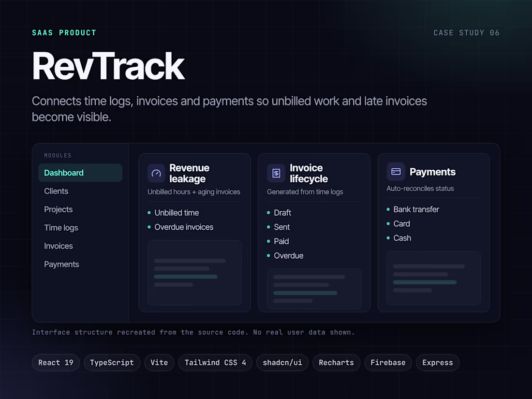
Task: Click the Revenue leakage gauge icon
Action: coord(156,173)
